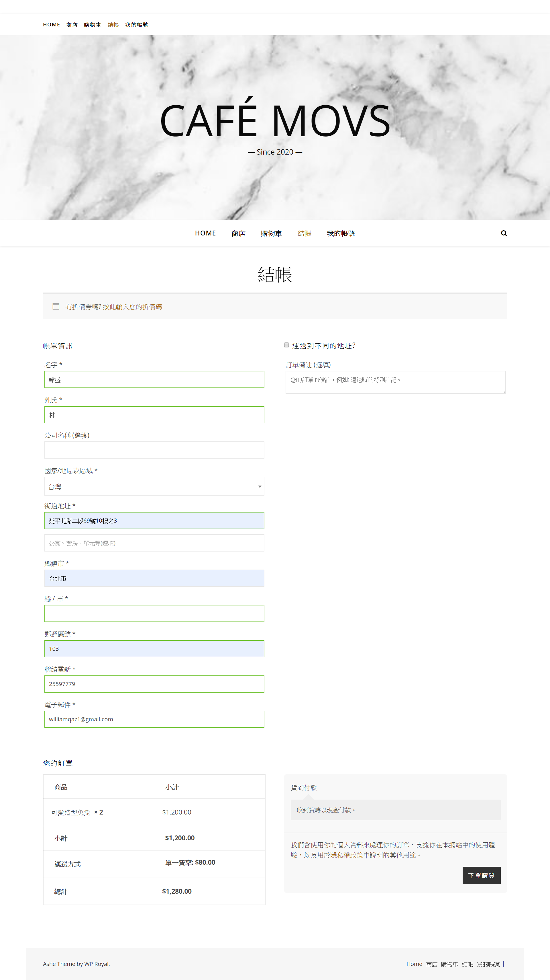Open the 隱私權政策 privacy policy link
Image resolution: width=550 pixels, height=980 pixels.
(x=346, y=855)
